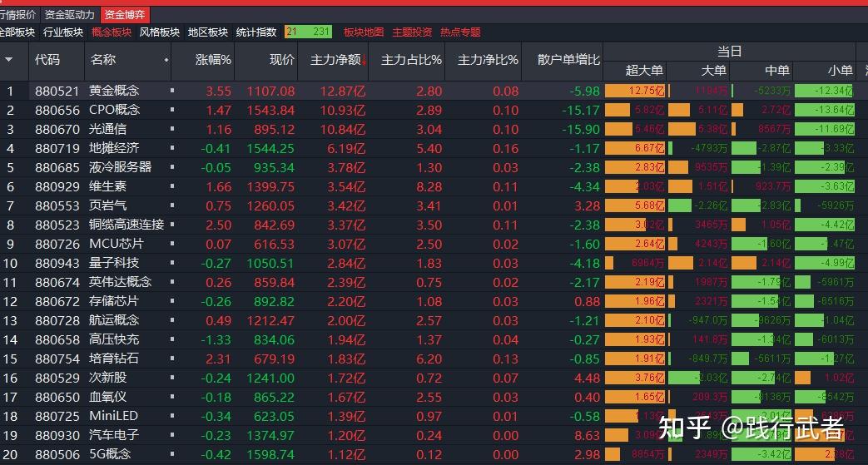Click the square marker beside 光通信
The image size is (868, 465).
tap(172, 129)
